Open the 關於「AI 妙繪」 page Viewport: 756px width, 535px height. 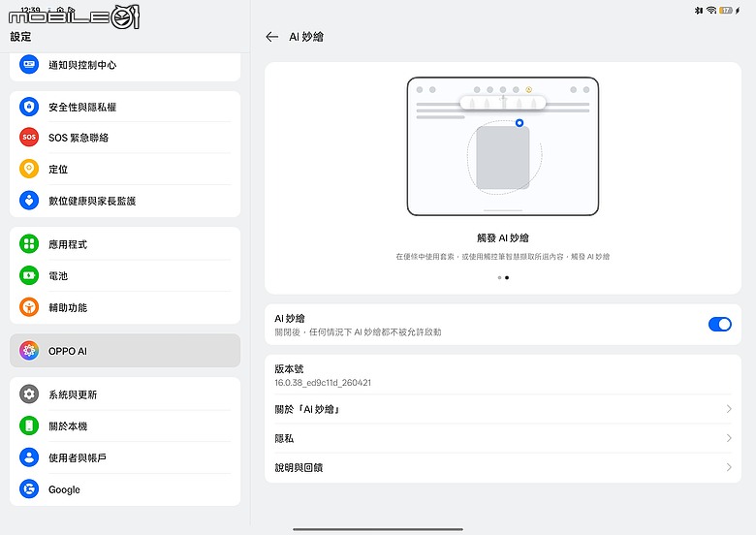coord(503,409)
